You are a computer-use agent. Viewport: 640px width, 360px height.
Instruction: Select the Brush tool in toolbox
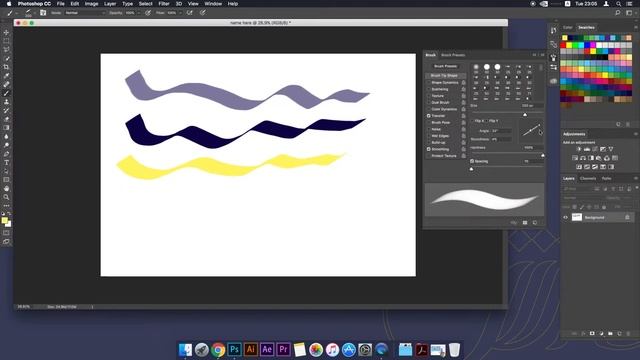[6, 93]
